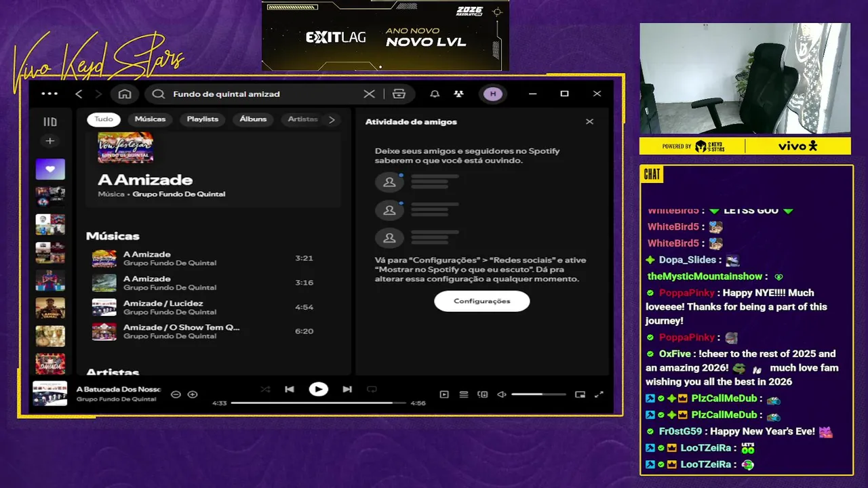Image resolution: width=868 pixels, height=488 pixels.
Task: Minimize the Spotify window
Action: coord(532,94)
